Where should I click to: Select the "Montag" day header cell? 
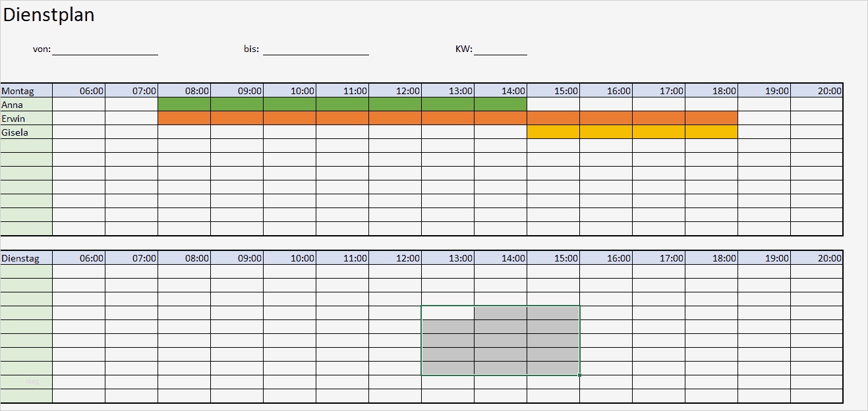tap(26, 90)
